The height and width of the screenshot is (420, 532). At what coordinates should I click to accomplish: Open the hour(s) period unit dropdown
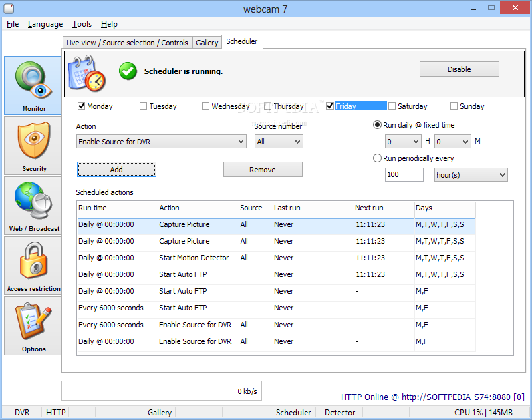(471, 175)
